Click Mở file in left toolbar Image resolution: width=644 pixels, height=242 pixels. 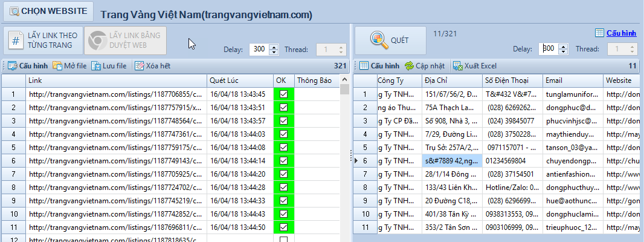click(x=69, y=66)
